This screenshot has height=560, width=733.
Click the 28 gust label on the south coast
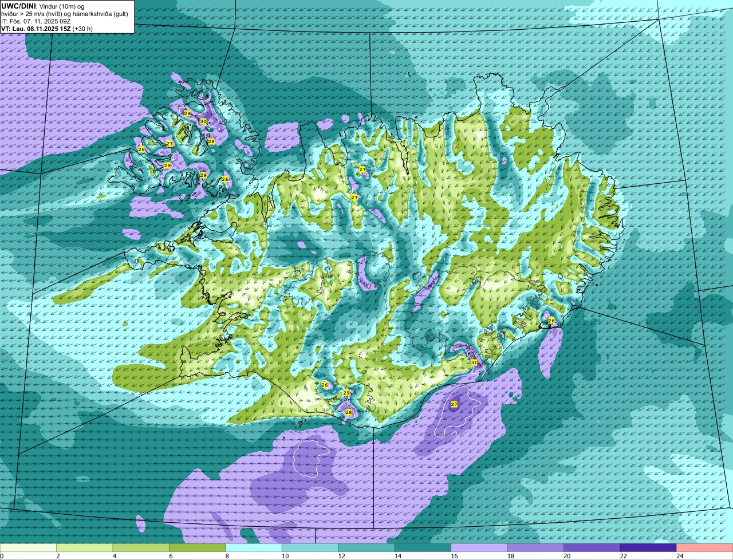[348, 412]
